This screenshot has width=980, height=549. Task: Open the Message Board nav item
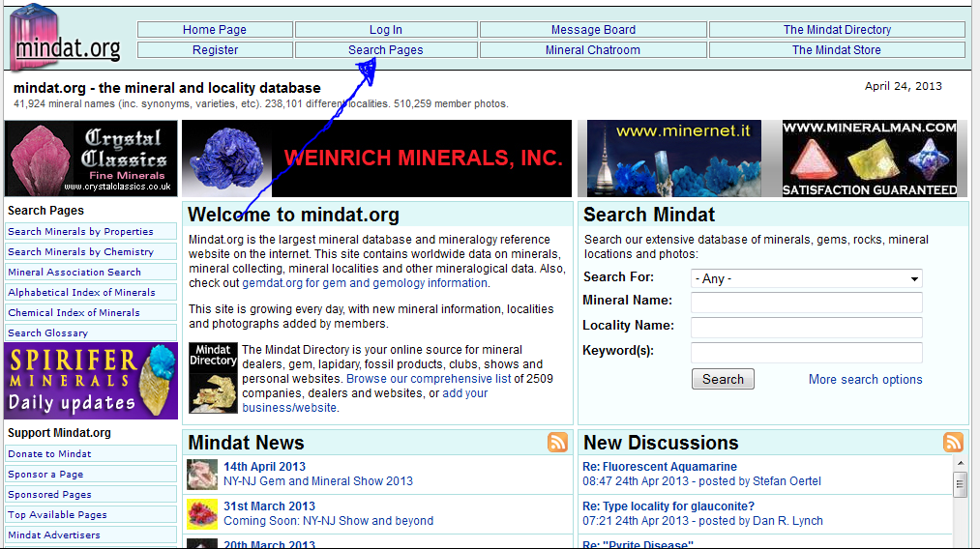(593, 30)
